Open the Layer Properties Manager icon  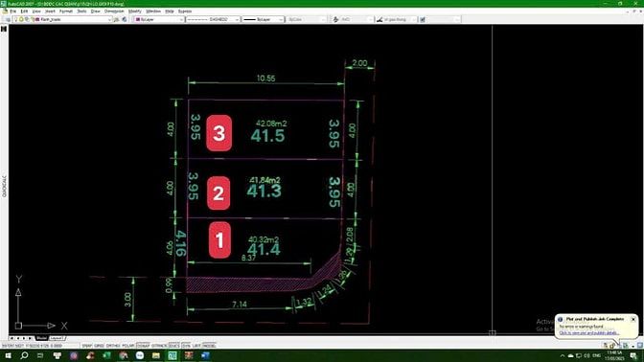[8, 19]
